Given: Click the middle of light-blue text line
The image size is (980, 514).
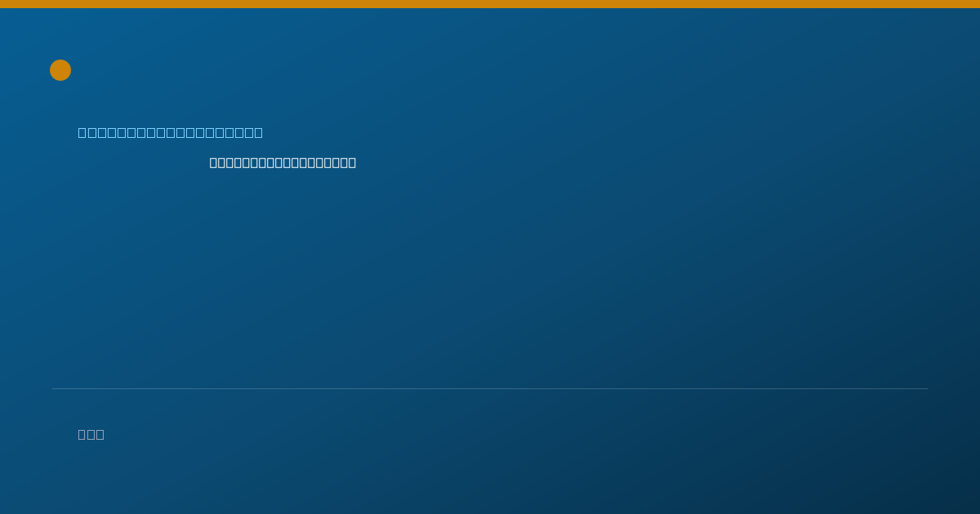Looking at the screenshot, I should 171,132.
